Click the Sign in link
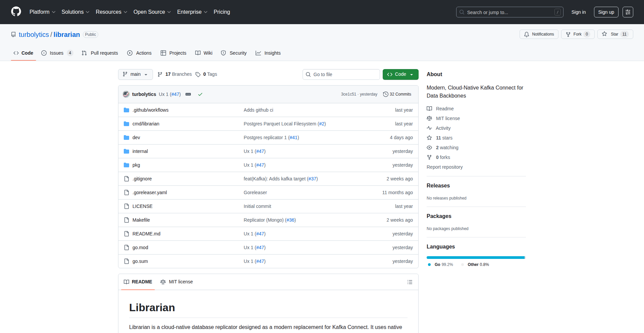This screenshot has height=333, width=644. (x=578, y=12)
